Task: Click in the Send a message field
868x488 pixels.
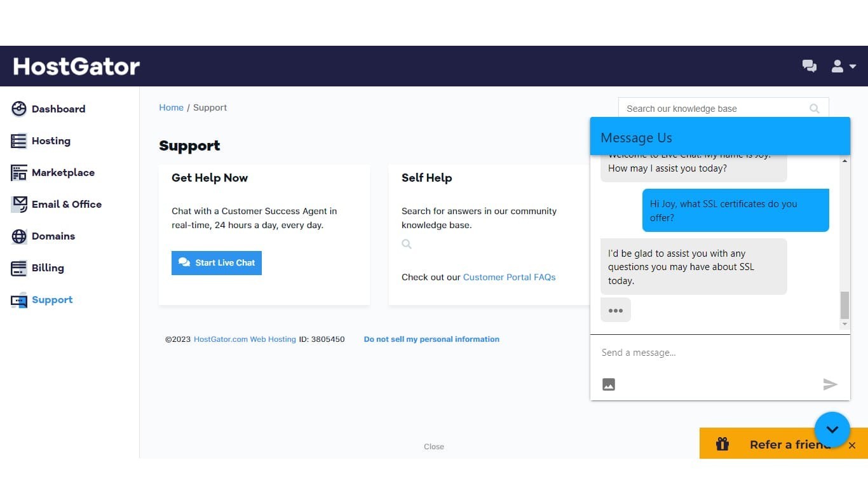Action: click(x=720, y=353)
